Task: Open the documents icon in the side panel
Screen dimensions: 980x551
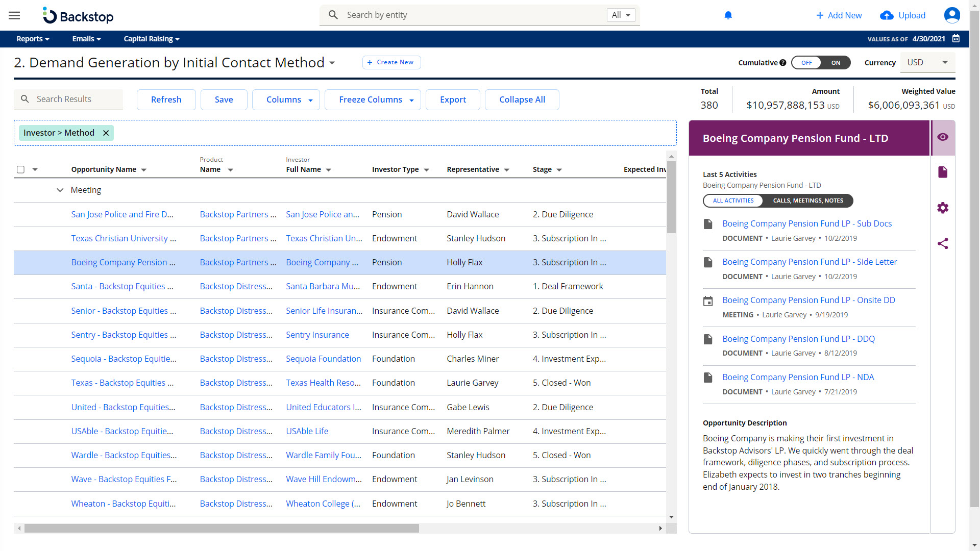Action: [943, 172]
